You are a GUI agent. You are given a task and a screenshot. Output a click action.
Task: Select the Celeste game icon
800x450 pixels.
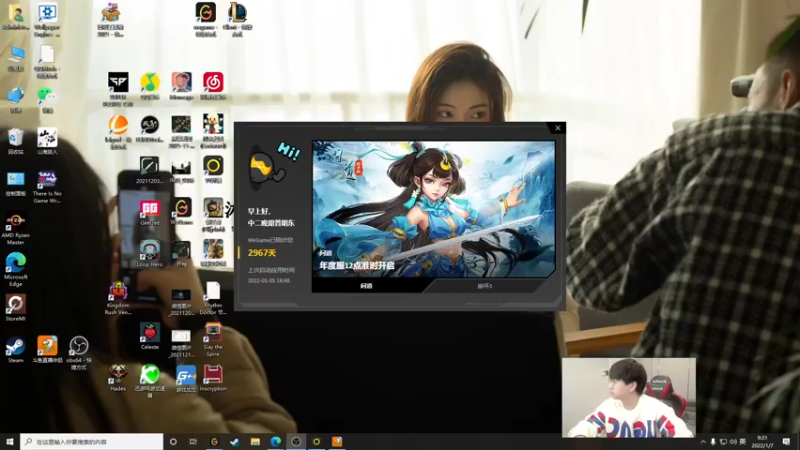point(149,336)
